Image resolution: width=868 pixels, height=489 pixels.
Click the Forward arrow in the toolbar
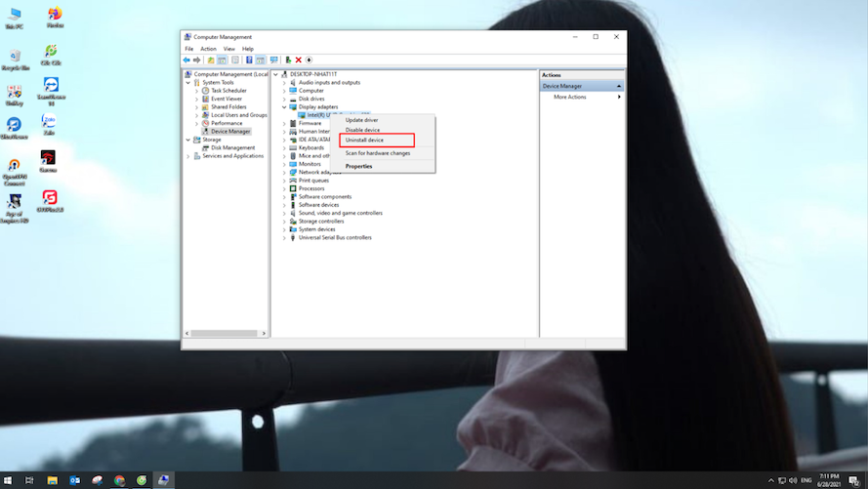[196, 60]
